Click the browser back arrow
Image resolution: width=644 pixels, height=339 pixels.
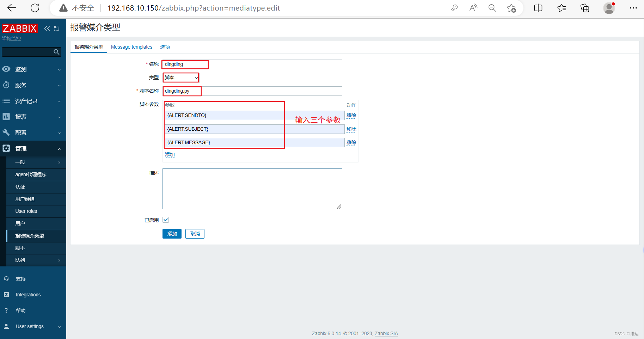coord(12,8)
